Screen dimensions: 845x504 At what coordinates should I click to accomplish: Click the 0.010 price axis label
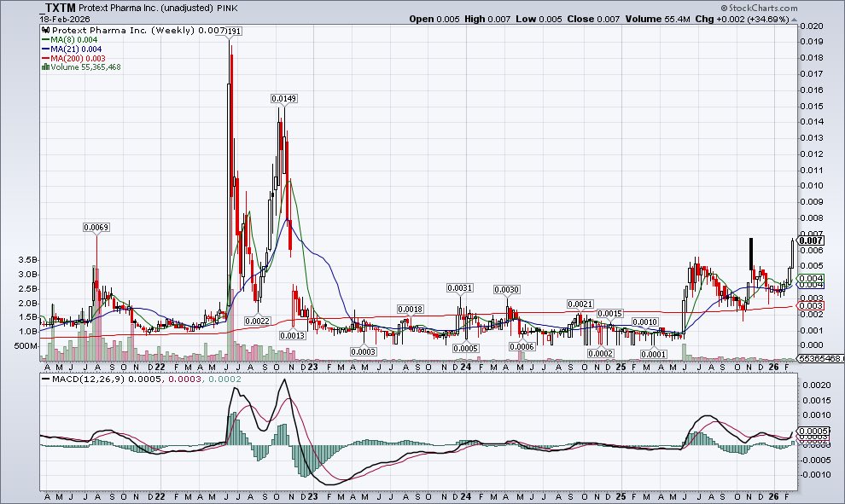click(812, 186)
